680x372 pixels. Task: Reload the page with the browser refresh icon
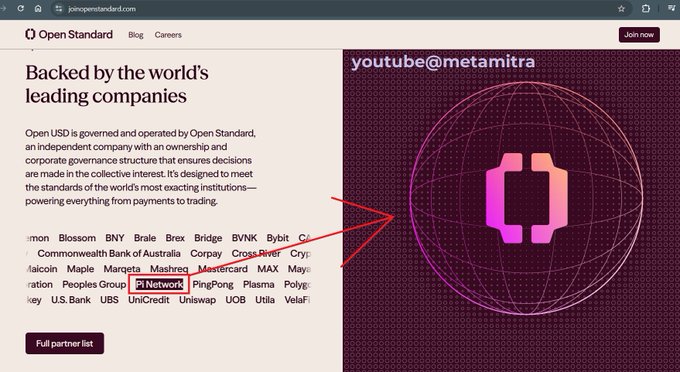click(20, 9)
